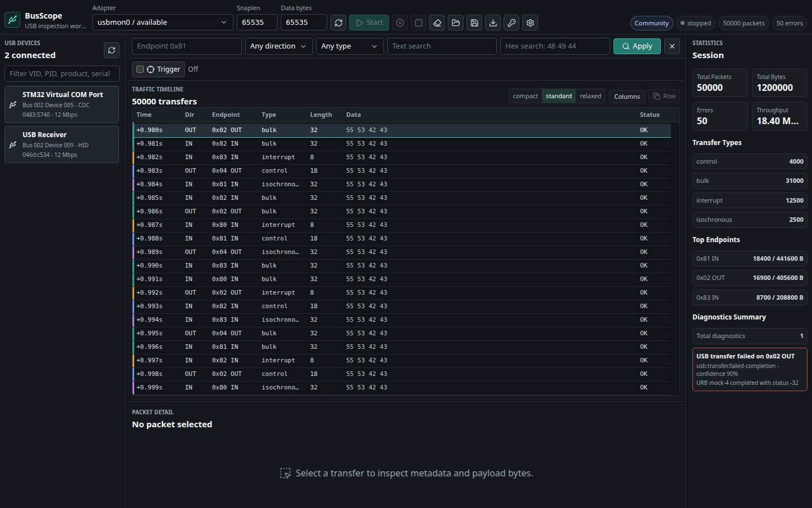812x508 pixels.
Task: Open the Adapter usbmon0 dropdown
Action: pos(163,23)
